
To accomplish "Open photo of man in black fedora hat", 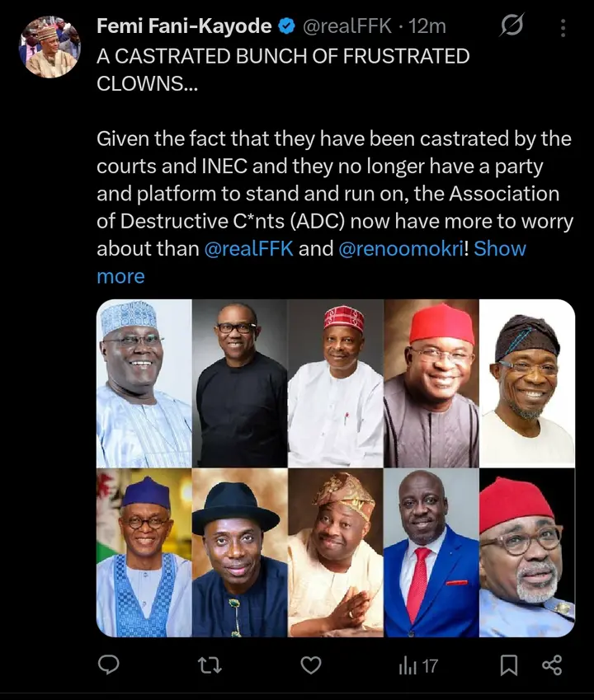I will coord(239,553).
